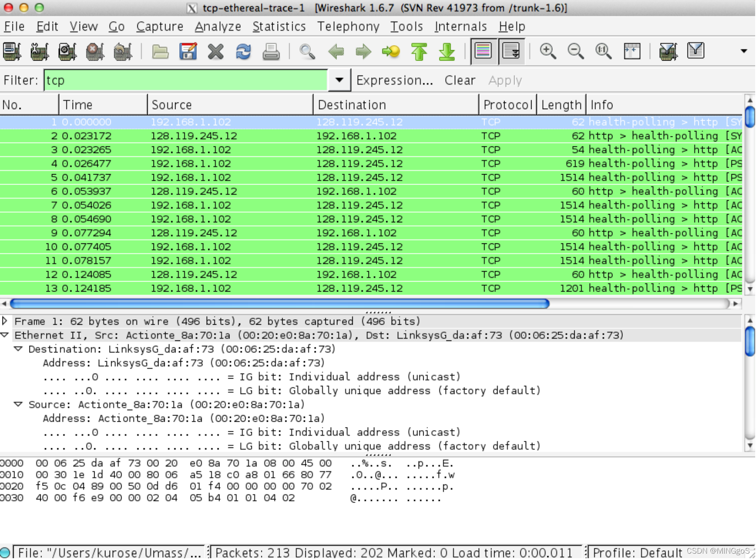
Task: Reload the capture file icon
Action: pos(244,51)
